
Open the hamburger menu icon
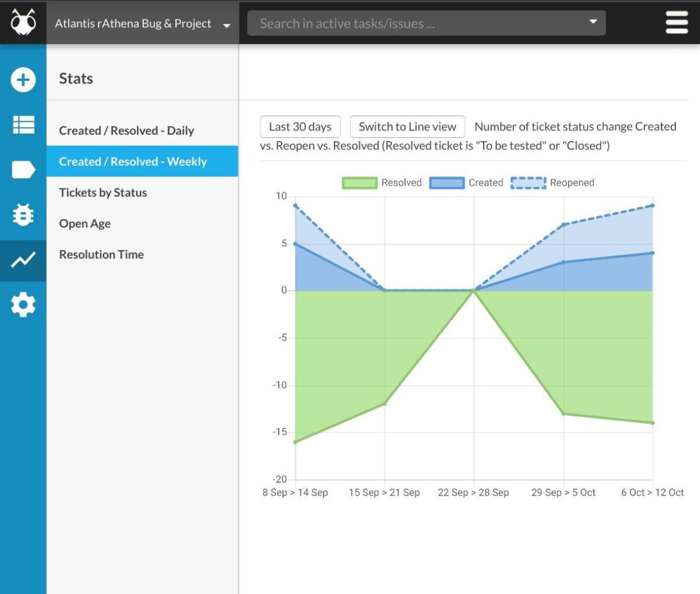coord(677,23)
